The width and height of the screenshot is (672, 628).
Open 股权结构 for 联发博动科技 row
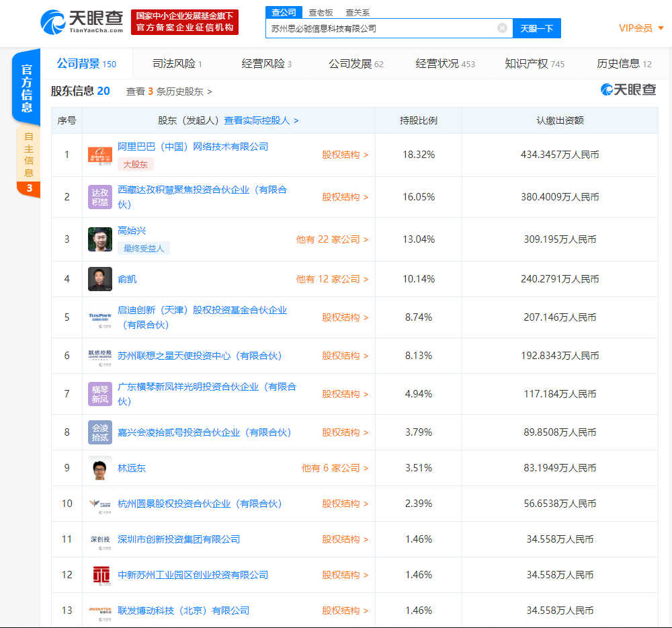pyautogui.click(x=345, y=611)
